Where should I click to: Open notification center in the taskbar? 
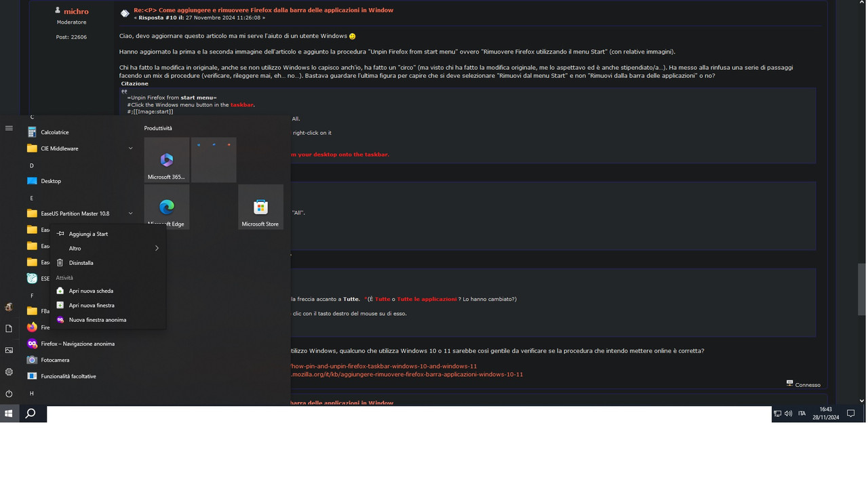[851, 413]
